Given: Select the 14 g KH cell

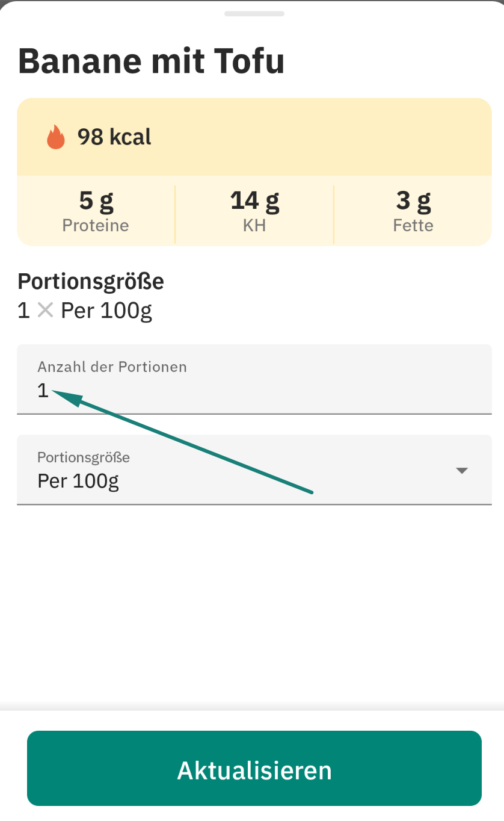Looking at the screenshot, I should coord(254,211).
